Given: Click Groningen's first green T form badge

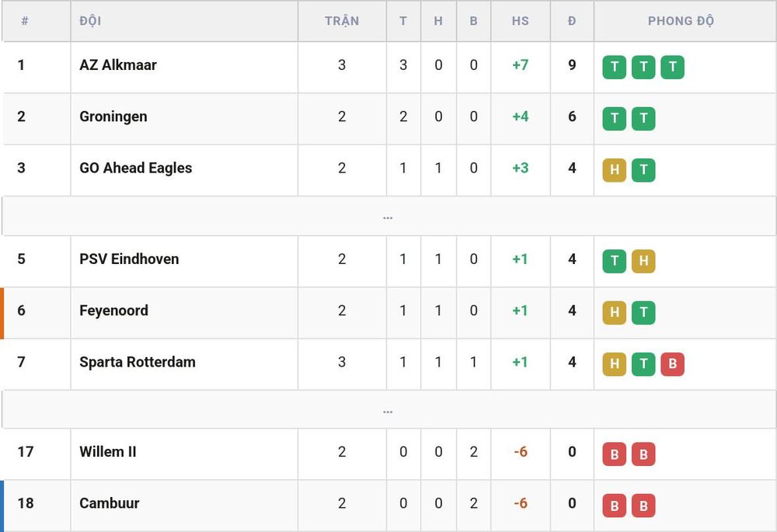Looking at the screenshot, I should tap(615, 118).
